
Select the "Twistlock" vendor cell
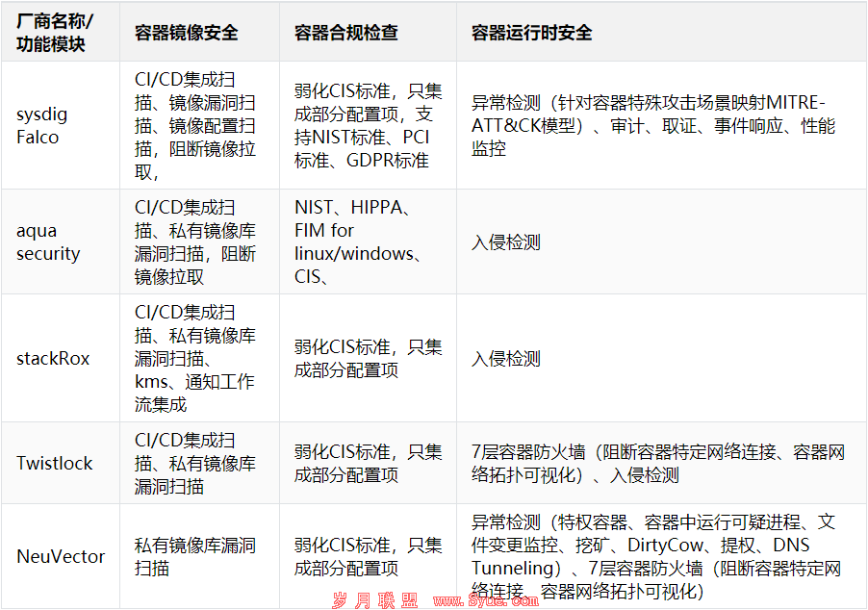(x=61, y=463)
